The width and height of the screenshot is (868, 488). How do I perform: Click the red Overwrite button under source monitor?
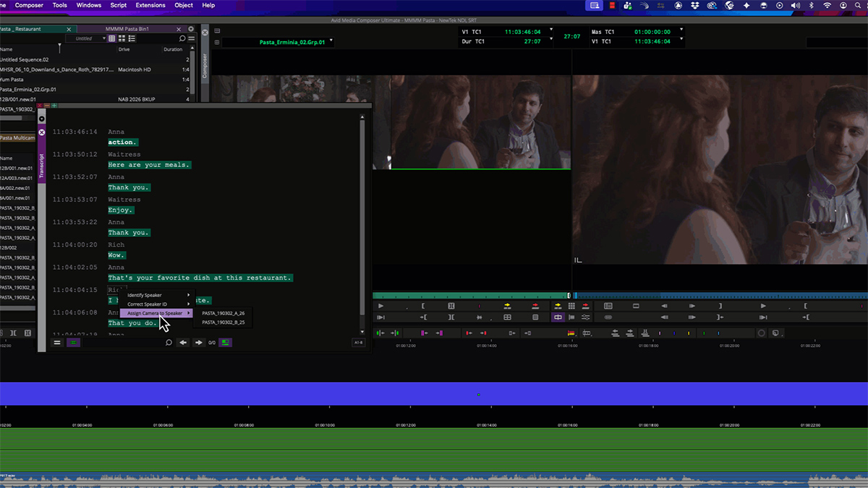pos(535,306)
